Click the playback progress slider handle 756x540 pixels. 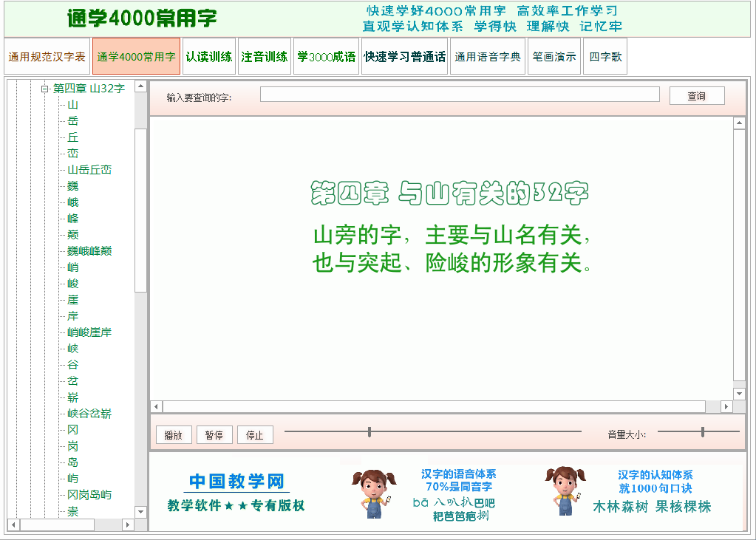point(369,432)
